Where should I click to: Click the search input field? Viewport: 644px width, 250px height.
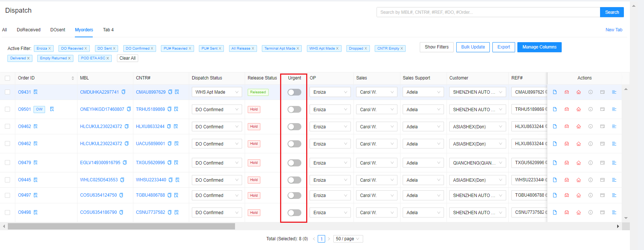(488, 12)
